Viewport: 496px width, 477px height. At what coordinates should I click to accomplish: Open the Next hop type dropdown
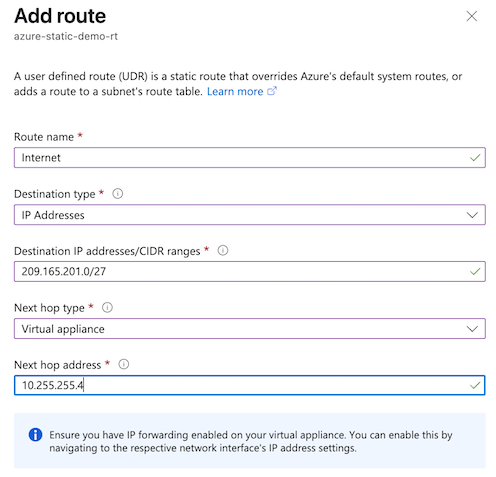click(250, 329)
